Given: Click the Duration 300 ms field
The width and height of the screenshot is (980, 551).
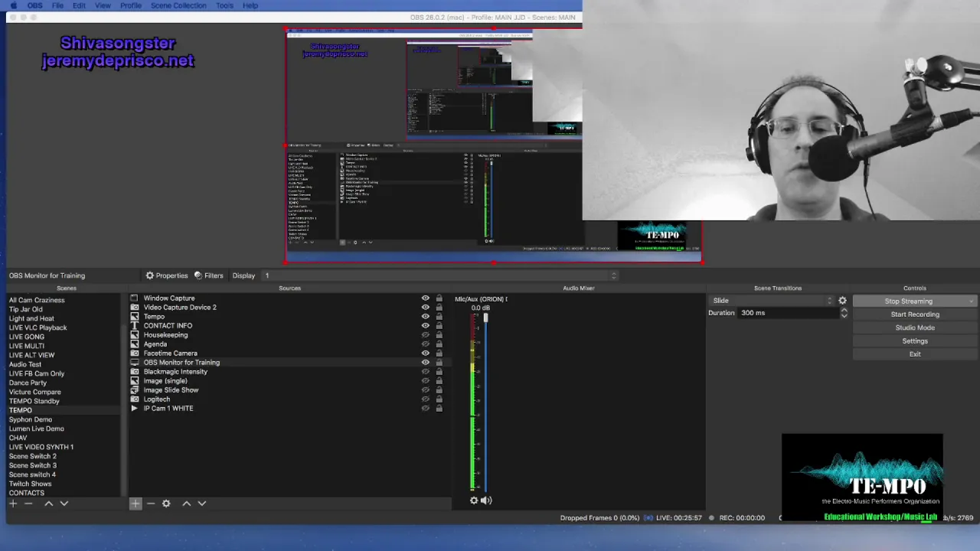Looking at the screenshot, I should [788, 313].
